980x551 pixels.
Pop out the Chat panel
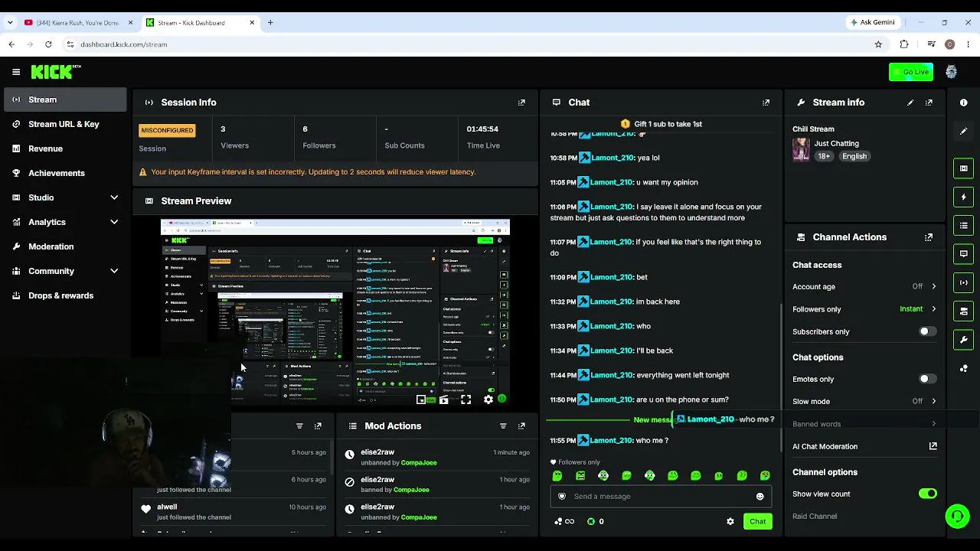pyautogui.click(x=766, y=103)
